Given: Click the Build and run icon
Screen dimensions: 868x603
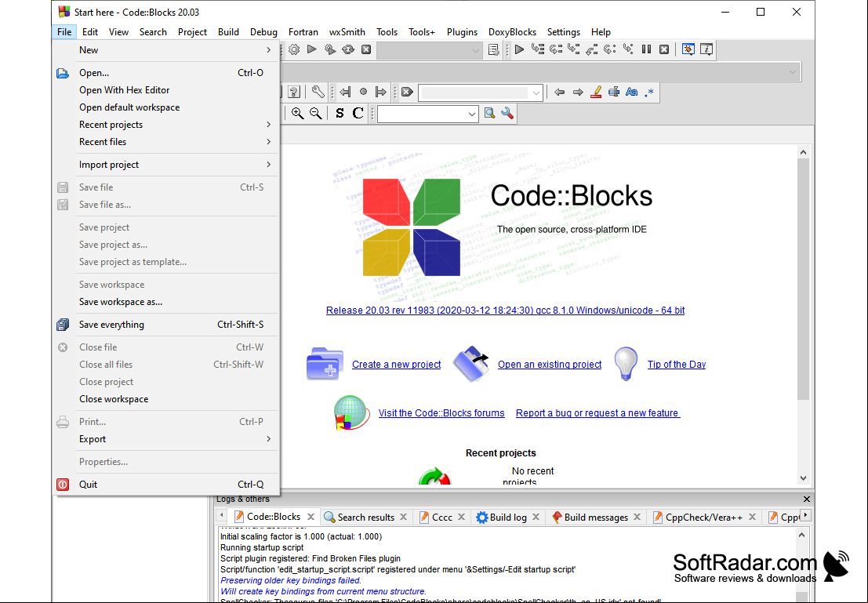Looking at the screenshot, I should (x=330, y=50).
